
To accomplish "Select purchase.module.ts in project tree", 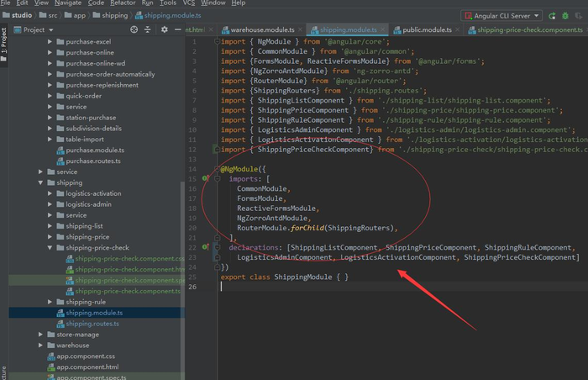I will pos(95,150).
